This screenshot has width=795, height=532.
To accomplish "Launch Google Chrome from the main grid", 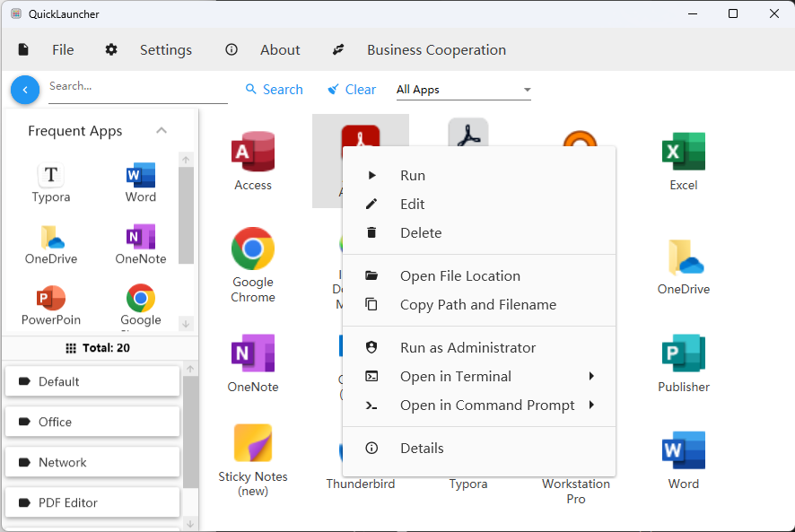I will click(x=253, y=265).
